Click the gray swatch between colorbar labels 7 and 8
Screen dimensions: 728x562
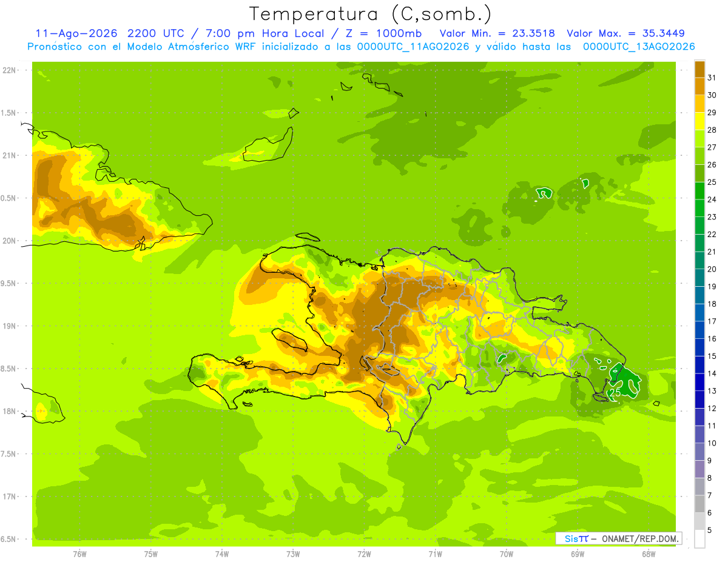coord(699,487)
